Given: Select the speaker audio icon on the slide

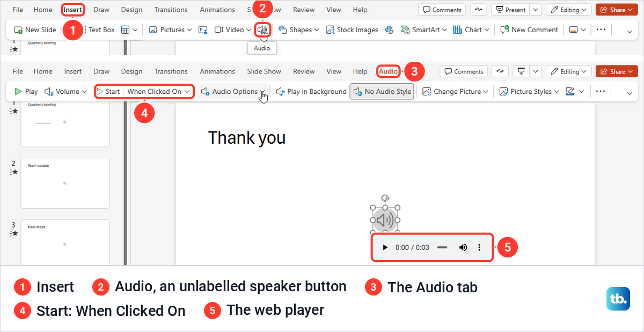Looking at the screenshot, I should 385,220.
